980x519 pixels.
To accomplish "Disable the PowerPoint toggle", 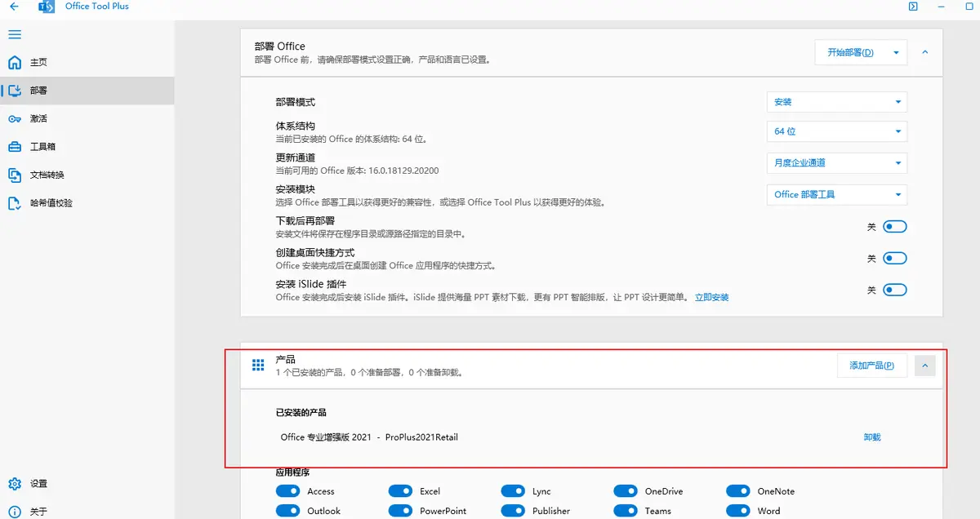I will point(400,511).
